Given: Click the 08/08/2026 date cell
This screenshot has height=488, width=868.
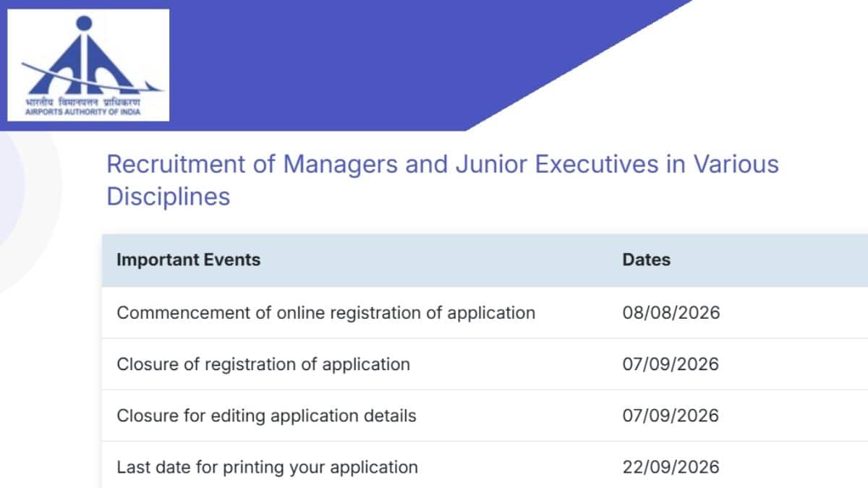Looking at the screenshot, I should point(671,313).
